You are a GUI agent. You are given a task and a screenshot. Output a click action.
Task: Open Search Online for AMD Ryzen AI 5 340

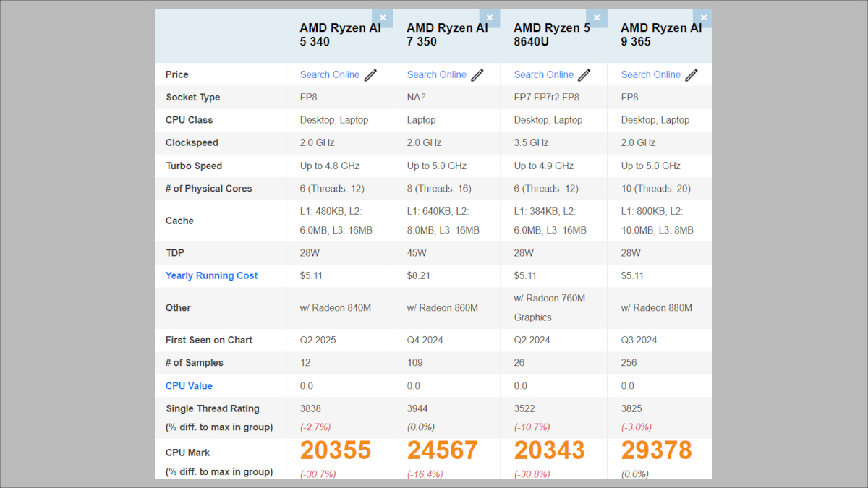pyautogui.click(x=330, y=74)
